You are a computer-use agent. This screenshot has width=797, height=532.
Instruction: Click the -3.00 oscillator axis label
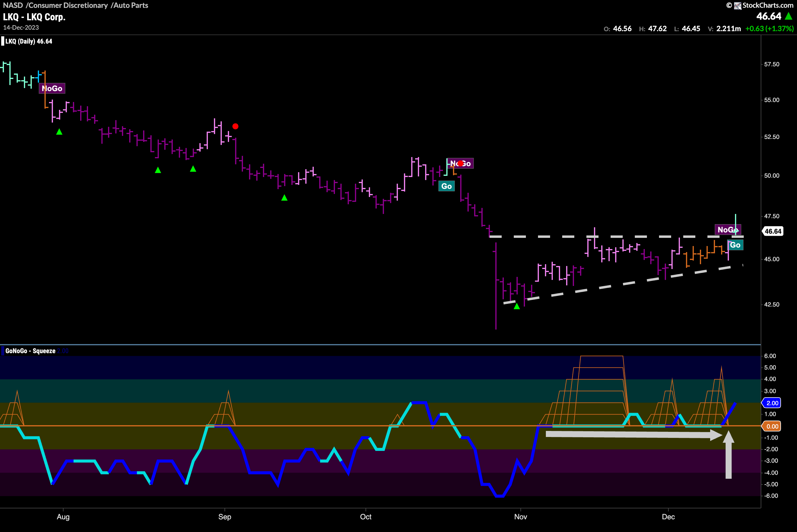click(771, 461)
